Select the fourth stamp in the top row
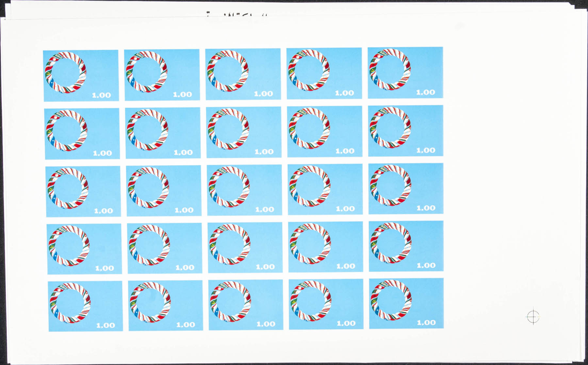The height and width of the screenshot is (365, 588). pyautogui.click(x=324, y=73)
